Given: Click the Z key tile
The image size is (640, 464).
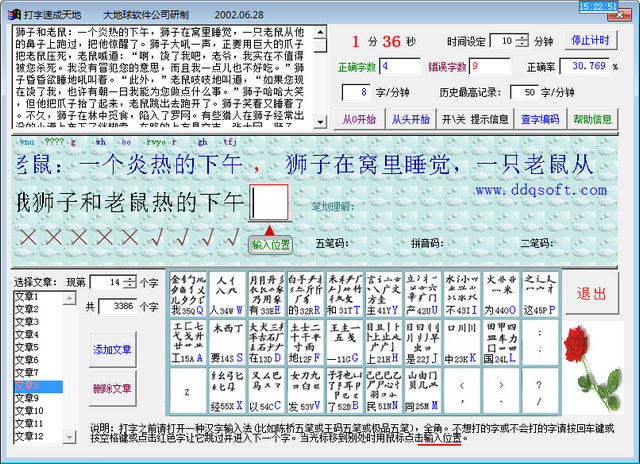Looking at the screenshot, I should click(x=188, y=390).
